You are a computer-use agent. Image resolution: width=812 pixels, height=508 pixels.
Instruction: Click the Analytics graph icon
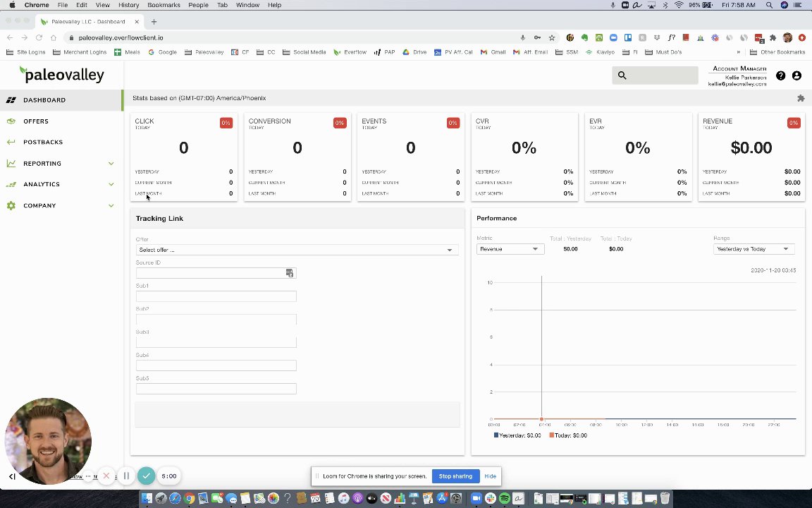point(11,185)
